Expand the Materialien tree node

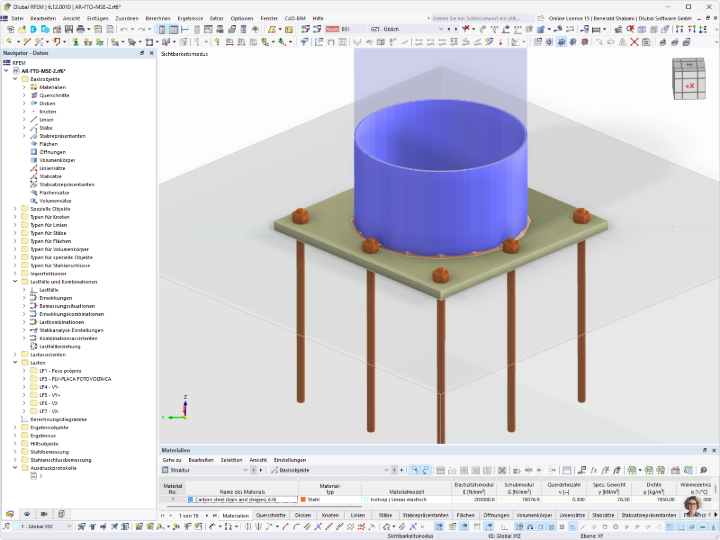click(24, 87)
